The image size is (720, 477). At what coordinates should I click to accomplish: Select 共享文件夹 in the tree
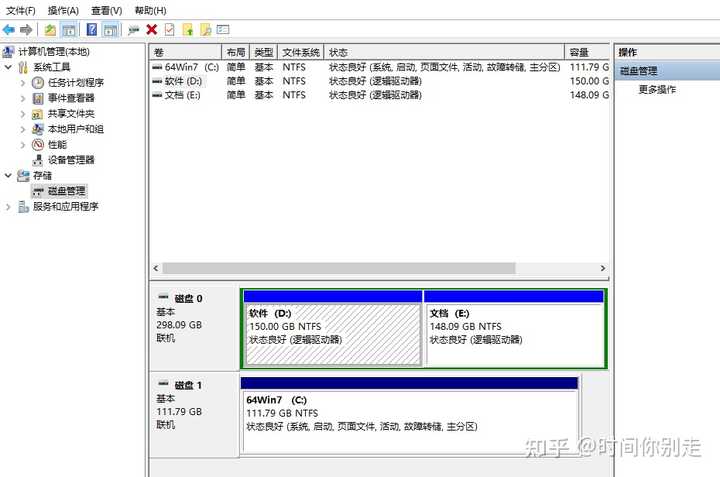(x=71, y=114)
